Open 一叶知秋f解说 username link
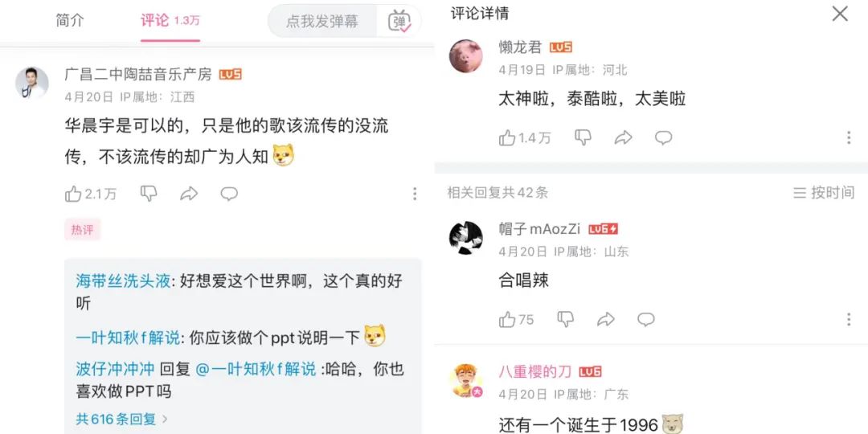868x434 pixels. 128,338
